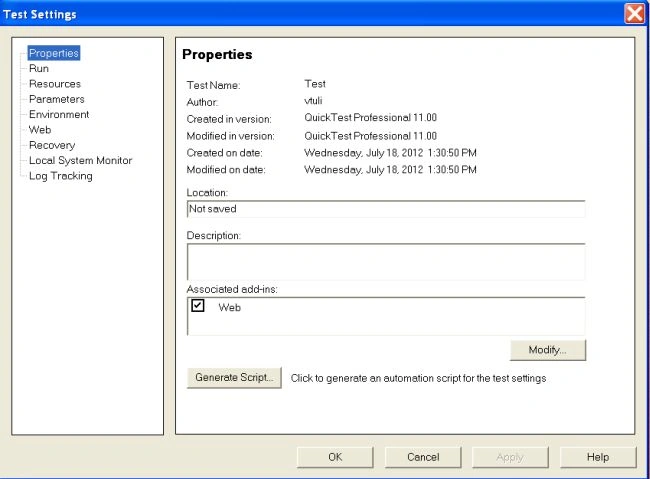Click the Apply button

510,457
